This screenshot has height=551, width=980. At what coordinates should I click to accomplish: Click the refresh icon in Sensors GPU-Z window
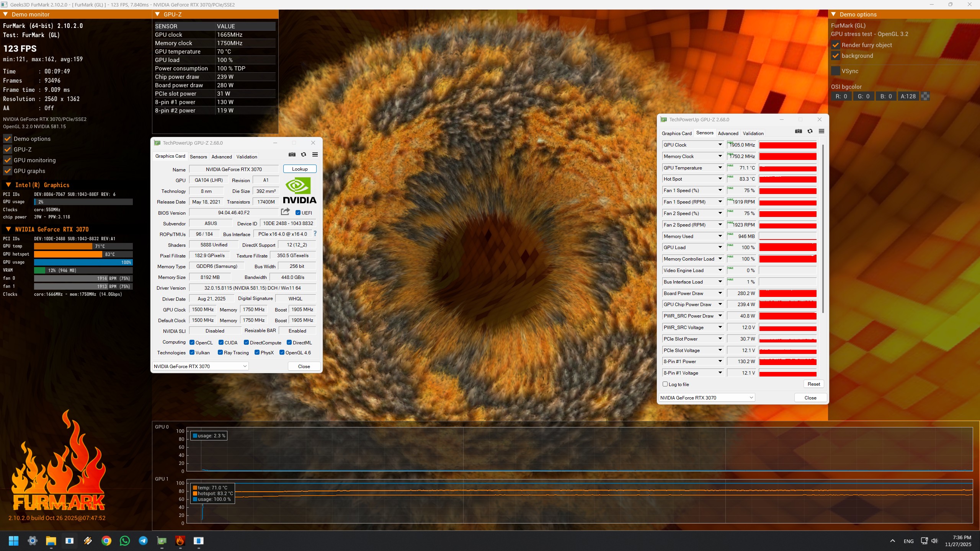tap(810, 131)
